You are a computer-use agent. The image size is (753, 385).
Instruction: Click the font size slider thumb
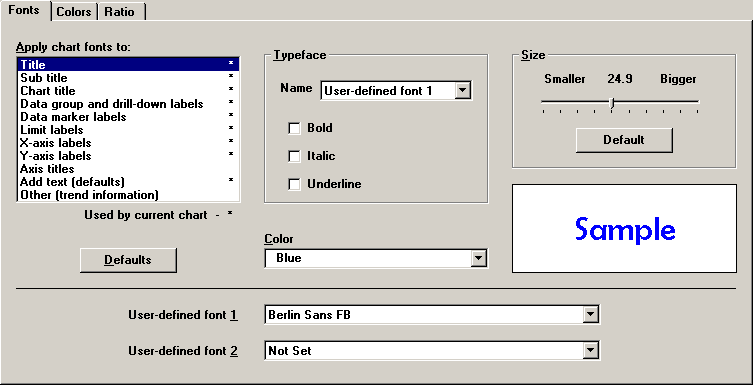click(x=612, y=102)
